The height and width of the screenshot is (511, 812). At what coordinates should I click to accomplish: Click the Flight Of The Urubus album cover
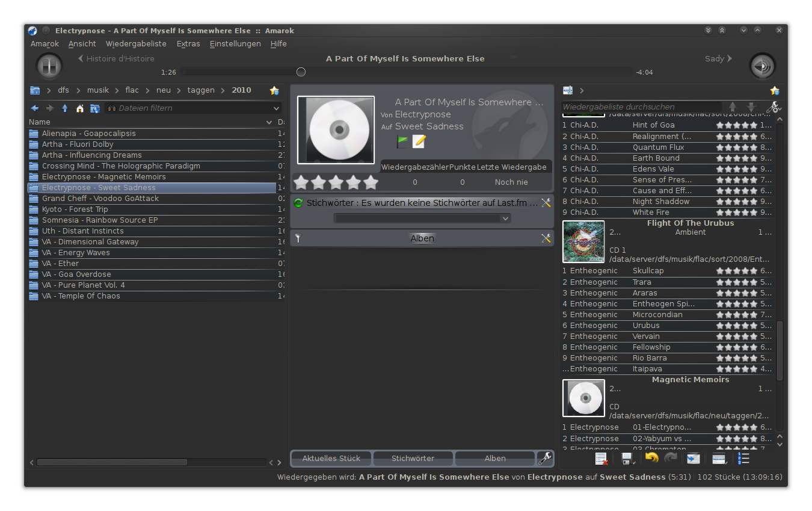(583, 242)
